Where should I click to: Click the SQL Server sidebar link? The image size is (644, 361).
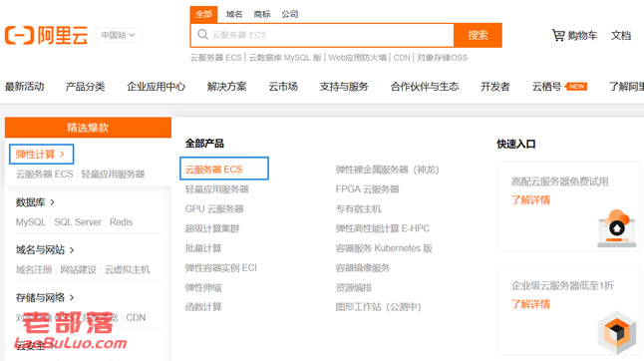coord(78,222)
